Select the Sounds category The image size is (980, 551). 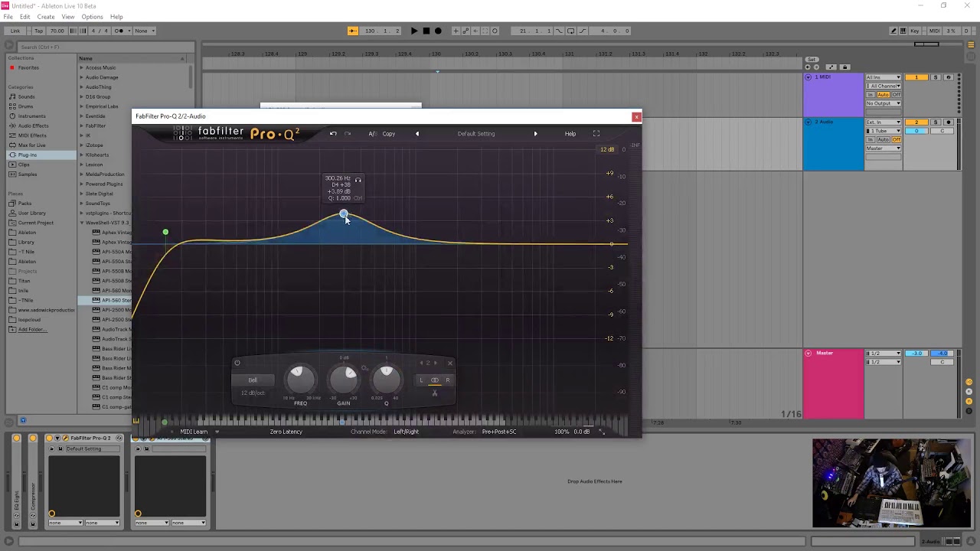coord(26,96)
